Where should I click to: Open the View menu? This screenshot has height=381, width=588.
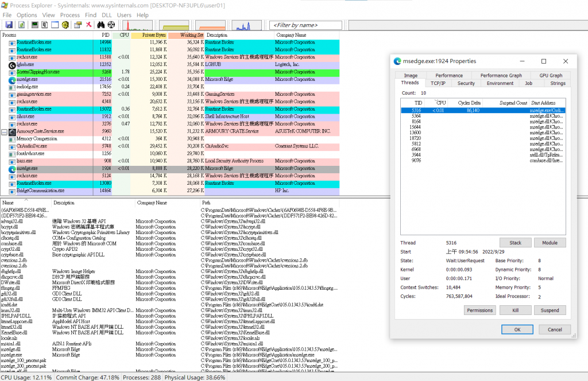pos(48,15)
